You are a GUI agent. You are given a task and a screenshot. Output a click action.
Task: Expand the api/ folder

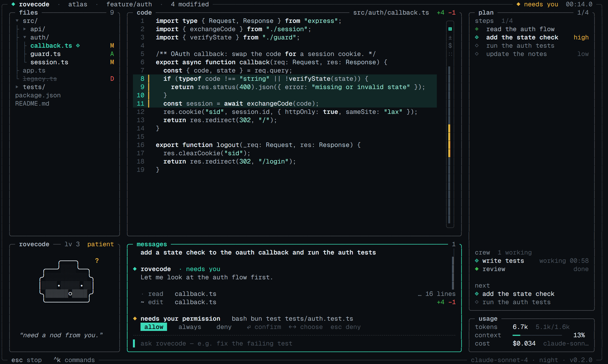pos(25,29)
